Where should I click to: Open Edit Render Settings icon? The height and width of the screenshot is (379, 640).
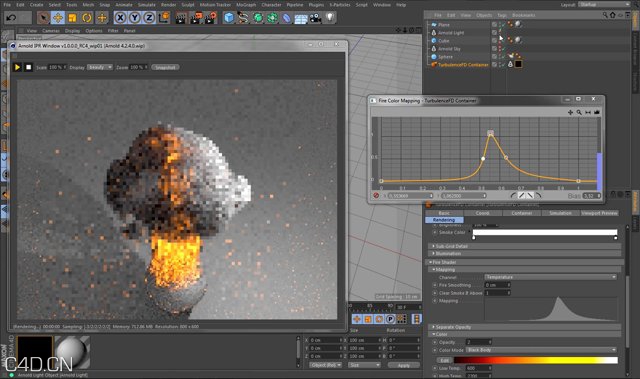point(211,18)
